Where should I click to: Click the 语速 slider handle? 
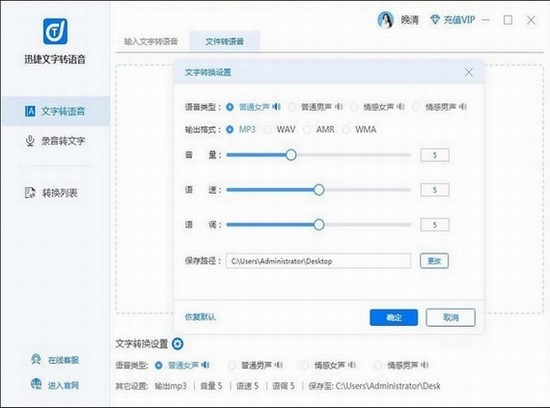318,190
